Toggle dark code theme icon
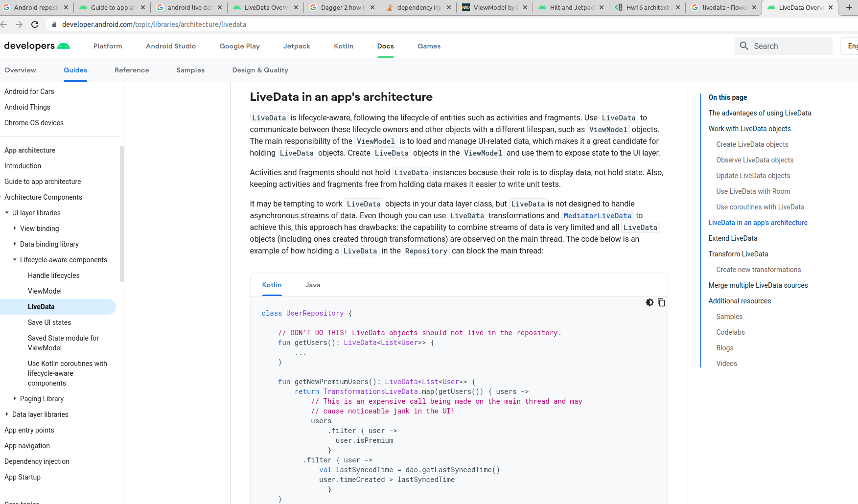Viewport: 858px width, 504px height. (649, 302)
